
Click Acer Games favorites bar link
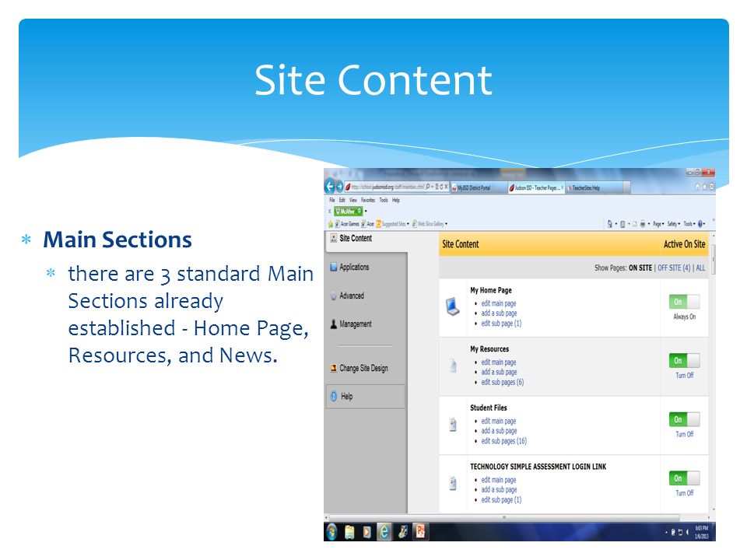[347, 224]
